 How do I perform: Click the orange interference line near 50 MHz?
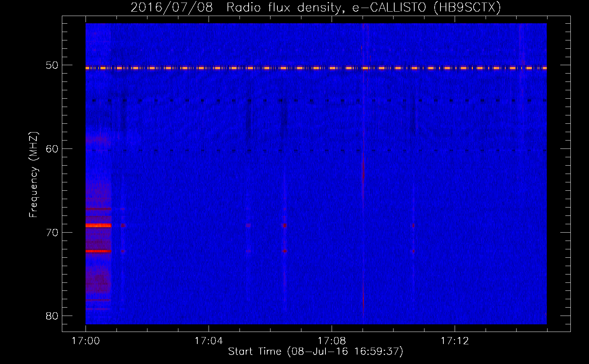pyautogui.click(x=316, y=68)
